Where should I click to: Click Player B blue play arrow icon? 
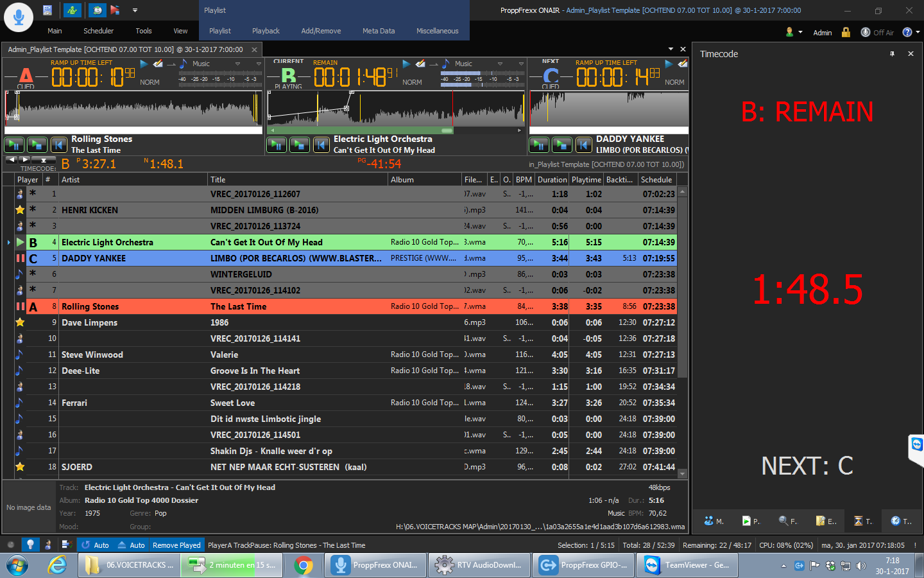pos(406,64)
